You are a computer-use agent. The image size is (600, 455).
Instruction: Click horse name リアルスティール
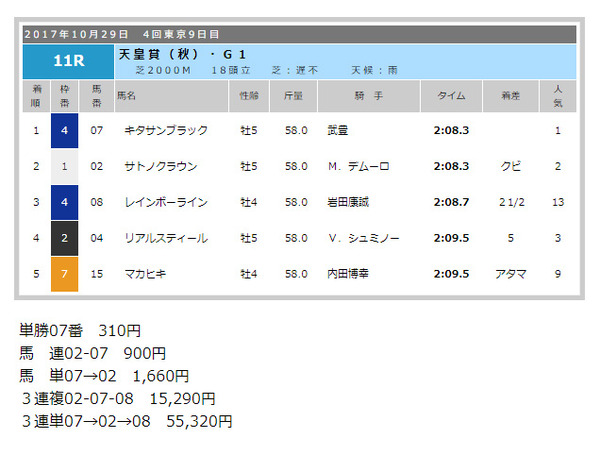point(166,238)
